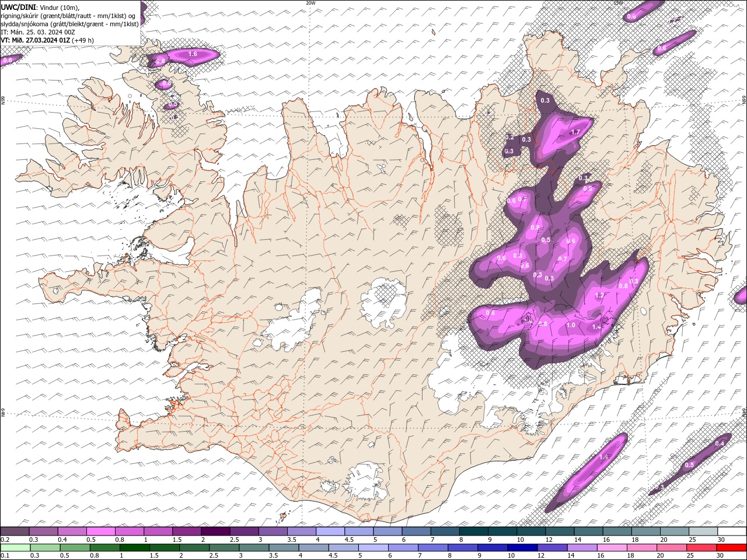Pick the periwinkle swatch labeled 4, upper legend
747x560 pixels.
point(330,531)
